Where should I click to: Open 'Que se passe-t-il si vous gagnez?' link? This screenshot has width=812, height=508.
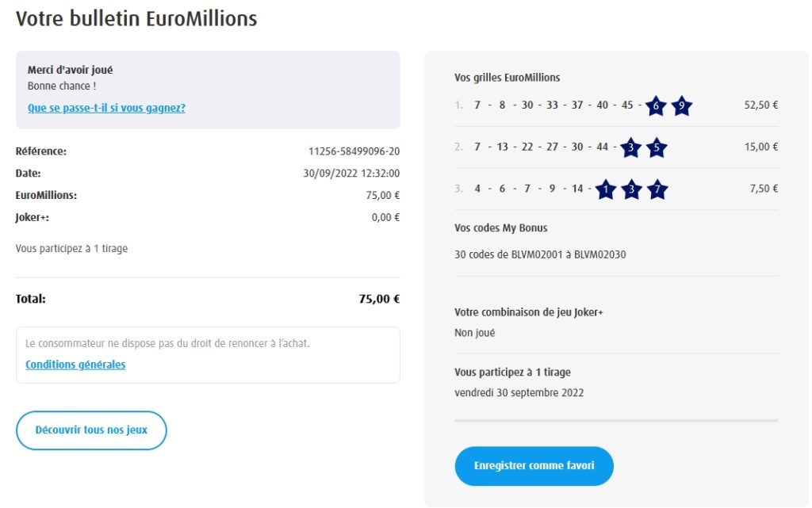pyautogui.click(x=106, y=108)
